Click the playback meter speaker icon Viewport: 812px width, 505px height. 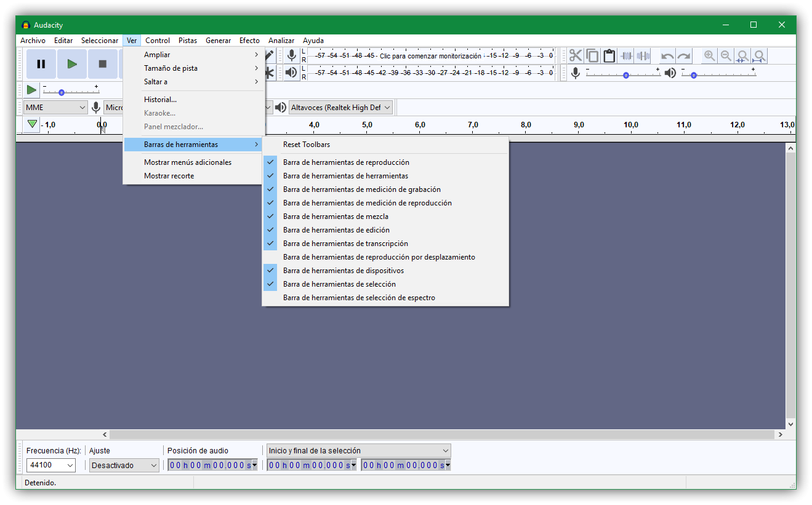pos(292,73)
